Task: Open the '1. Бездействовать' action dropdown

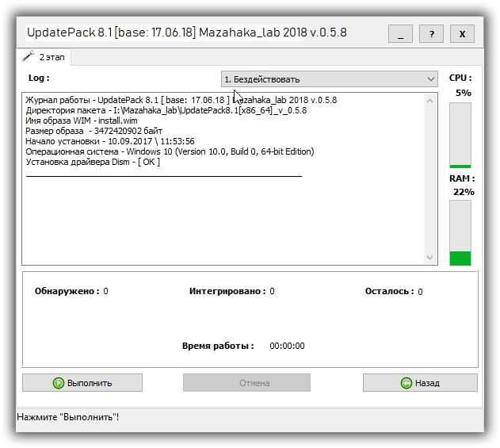Action: click(x=330, y=78)
